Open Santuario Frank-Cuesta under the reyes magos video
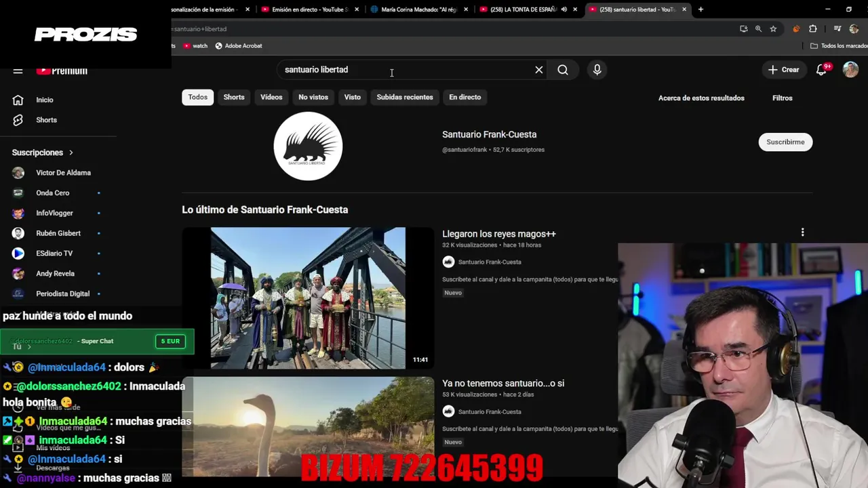 point(490,262)
